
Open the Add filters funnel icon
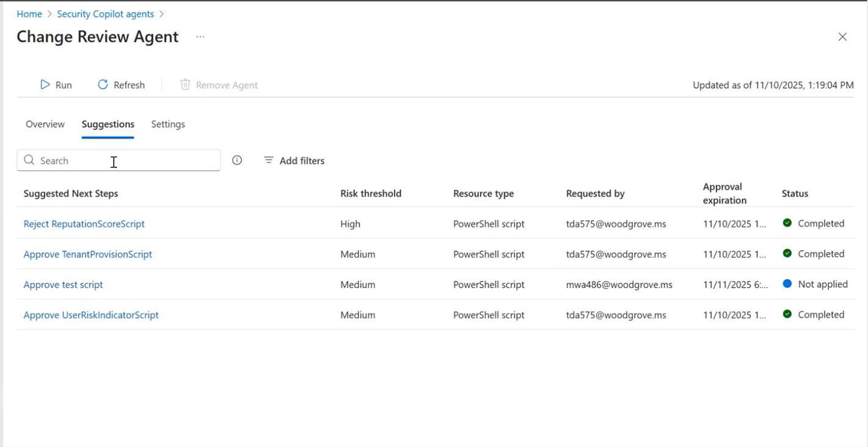268,160
